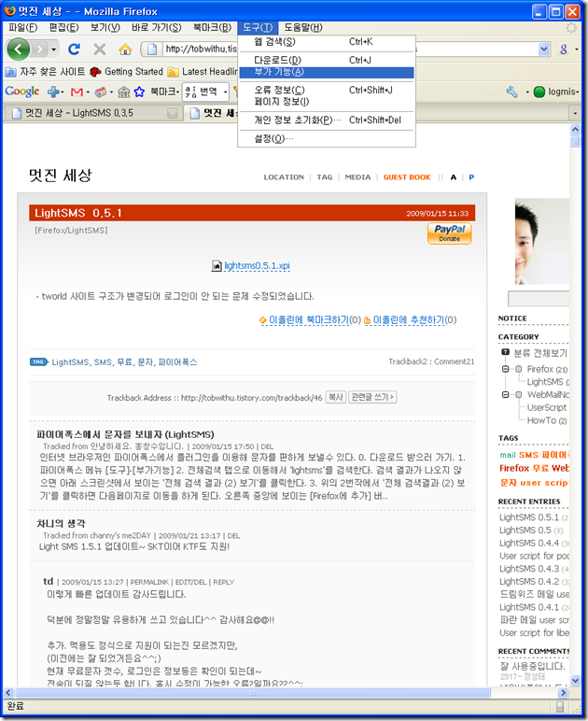Image resolution: width=588 pixels, height=721 pixels.
Task: Go to the Home page icon
Action: (x=125, y=49)
